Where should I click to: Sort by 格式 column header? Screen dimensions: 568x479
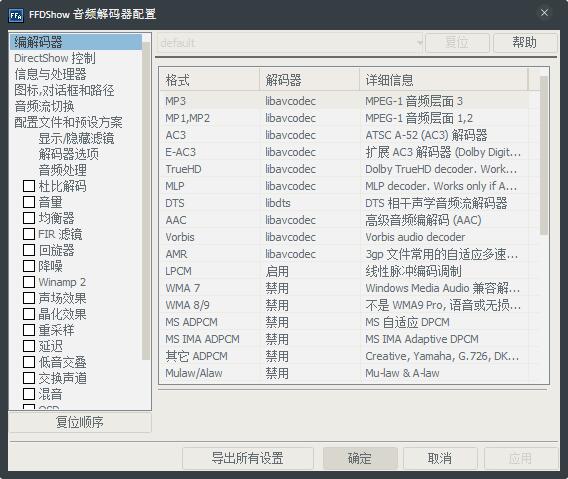point(209,80)
